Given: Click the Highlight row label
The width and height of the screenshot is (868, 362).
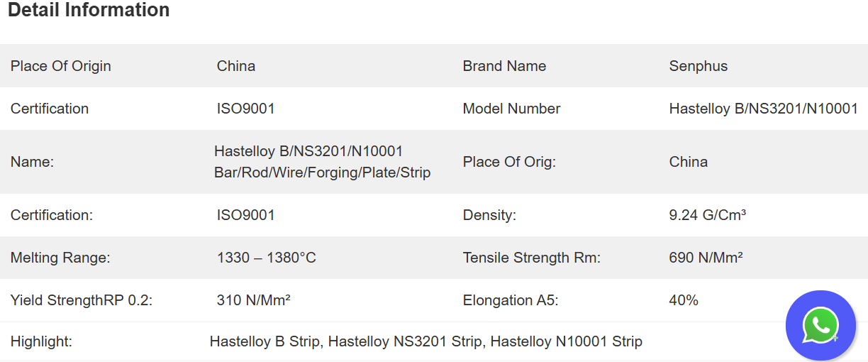Looking at the screenshot, I should 41,341.
